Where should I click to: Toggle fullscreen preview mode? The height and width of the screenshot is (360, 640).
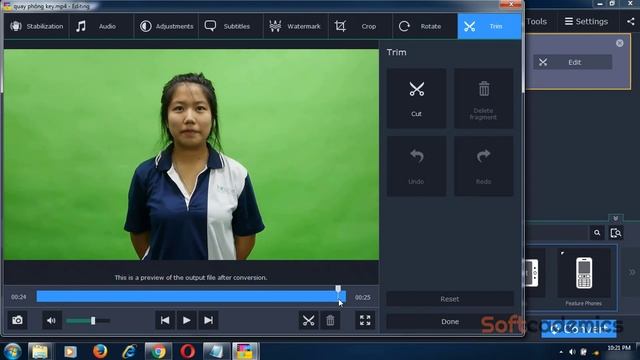click(365, 320)
